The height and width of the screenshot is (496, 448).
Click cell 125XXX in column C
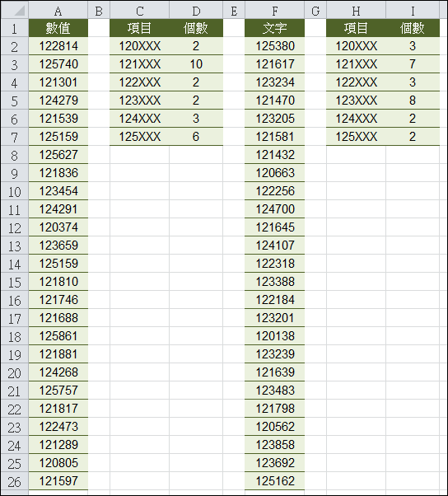[139, 137]
